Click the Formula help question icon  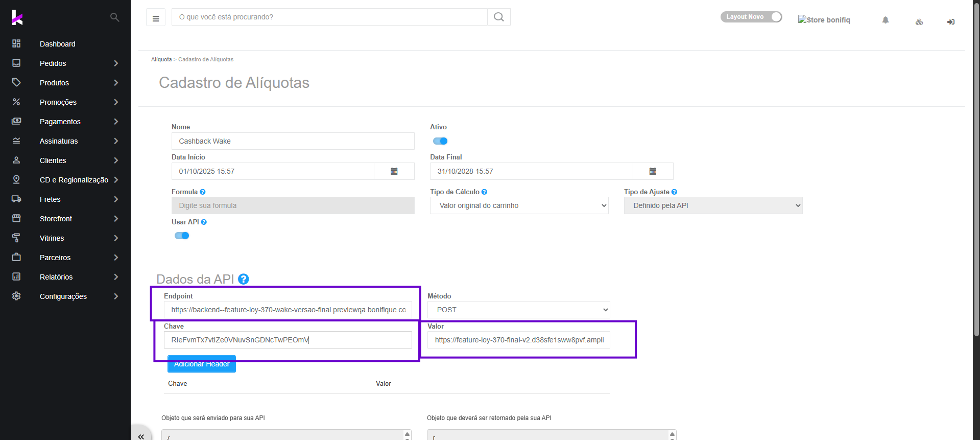click(203, 192)
